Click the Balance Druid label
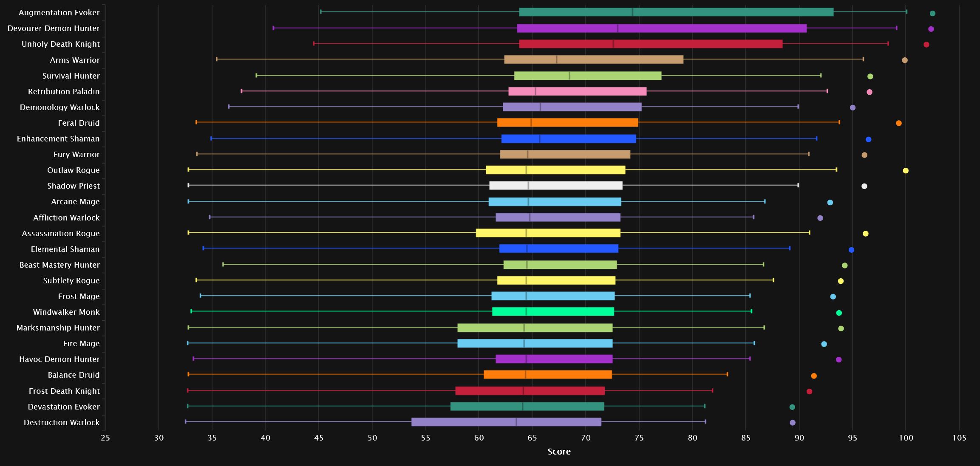Viewport: 980px width, 466px height. (74, 375)
